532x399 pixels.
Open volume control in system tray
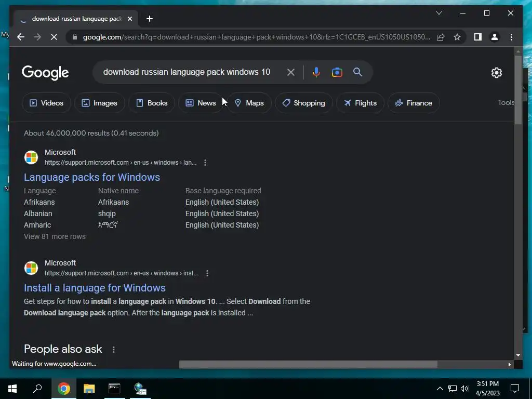pos(465,389)
